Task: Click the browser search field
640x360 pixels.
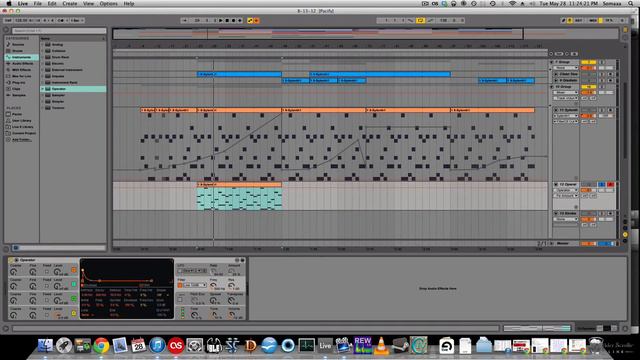Action: pyautogui.click(x=59, y=31)
